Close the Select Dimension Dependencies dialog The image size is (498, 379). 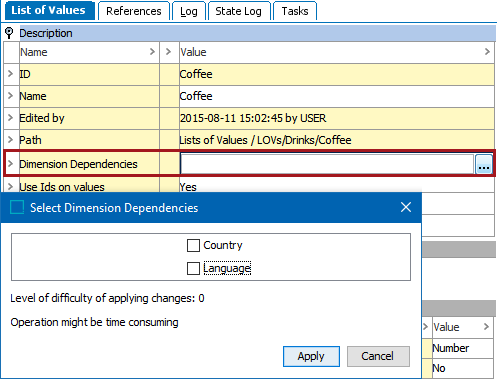point(406,207)
